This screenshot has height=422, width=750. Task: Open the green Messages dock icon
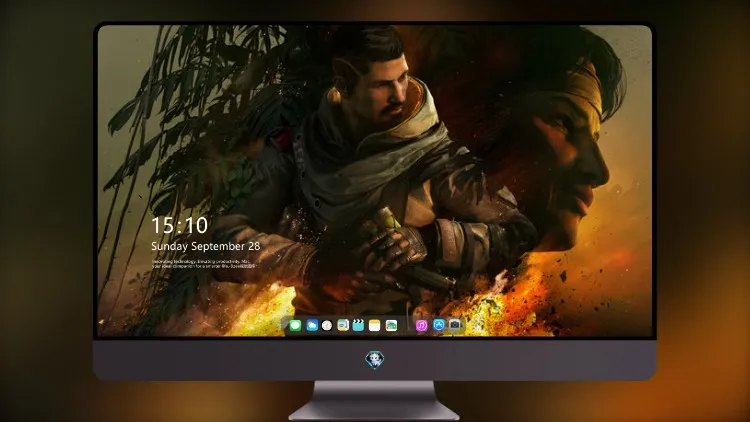295,326
